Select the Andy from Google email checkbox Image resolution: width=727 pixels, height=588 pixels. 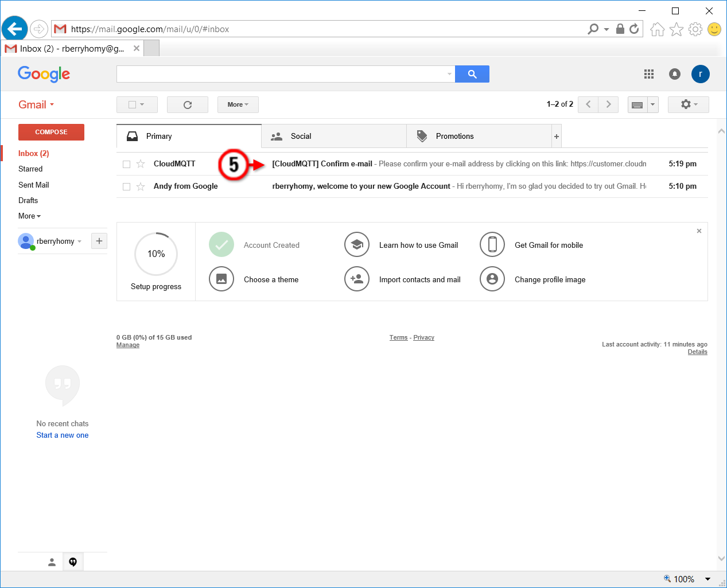(x=126, y=187)
